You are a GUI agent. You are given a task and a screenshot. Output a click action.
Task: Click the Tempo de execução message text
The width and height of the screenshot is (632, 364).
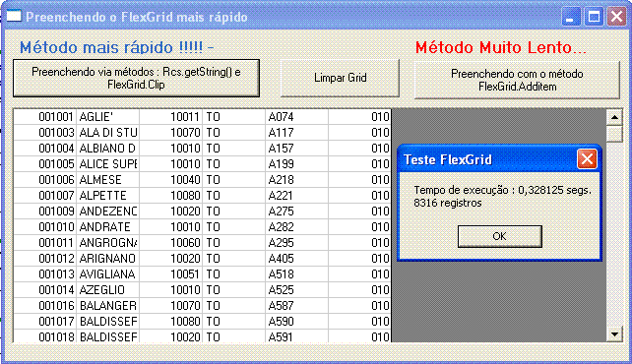503,190
